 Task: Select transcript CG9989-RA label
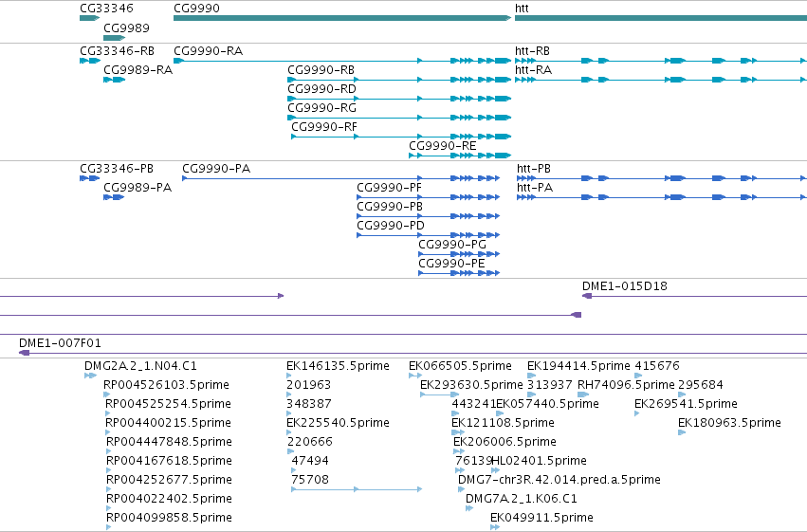138,70
